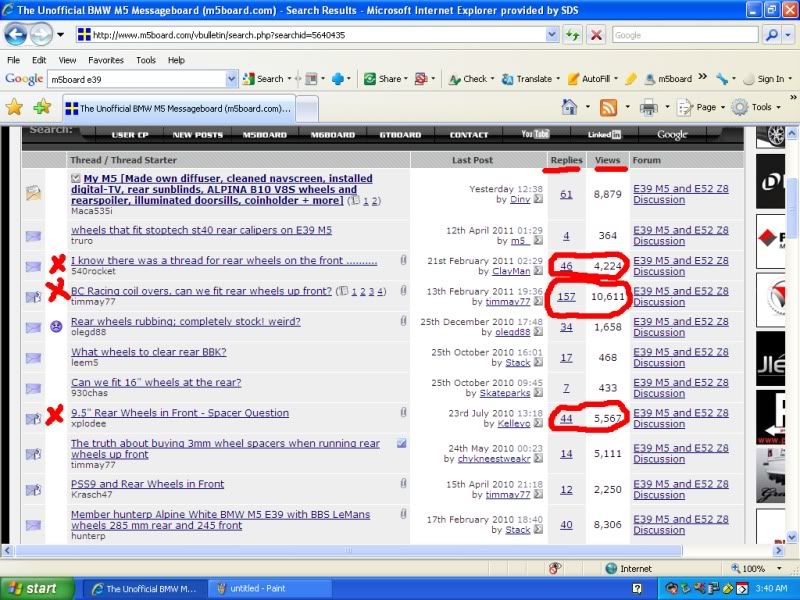This screenshot has height=600, width=800.
Task: Click the NEW POSTS navigation button
Action: (197, 135)
